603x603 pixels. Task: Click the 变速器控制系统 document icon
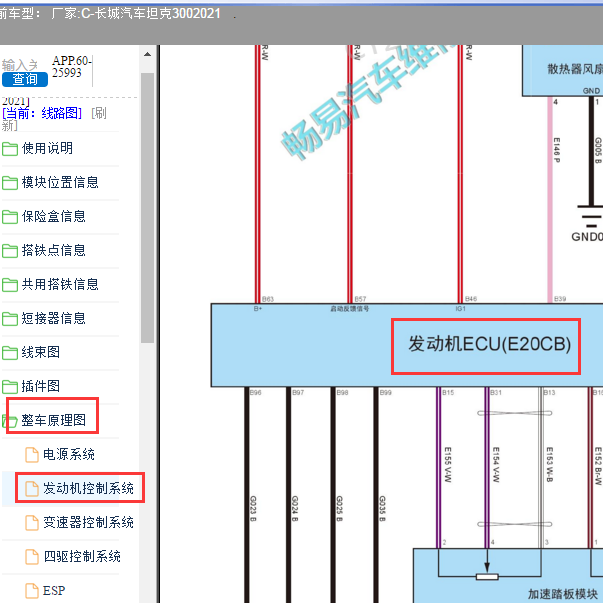pyautogui.click(x=32, y=523)
